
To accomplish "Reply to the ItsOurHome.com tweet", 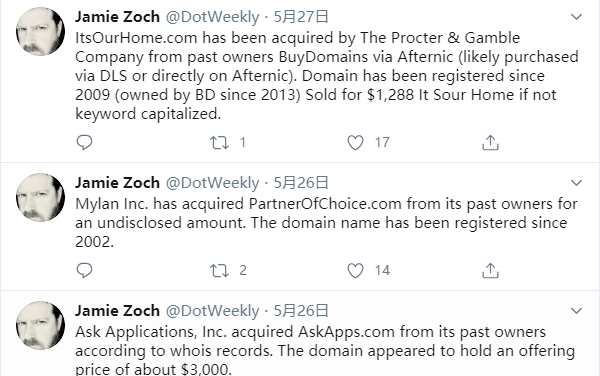I will (84, 142).
